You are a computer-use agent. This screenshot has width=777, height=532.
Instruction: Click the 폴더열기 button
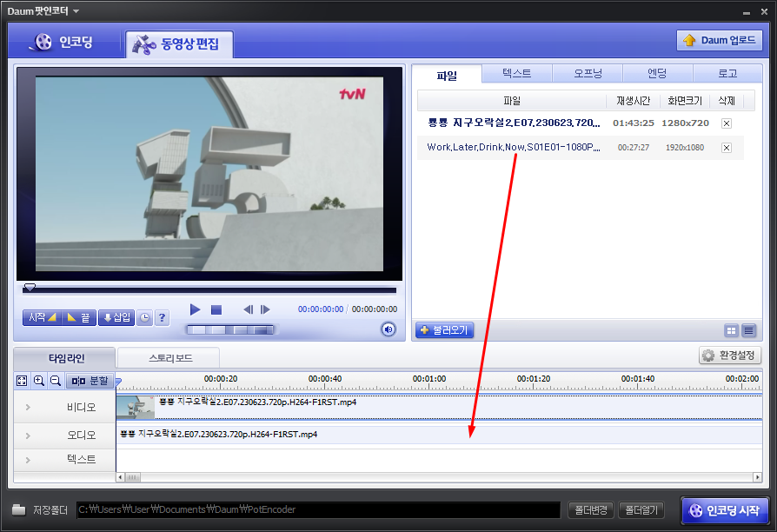641,510
